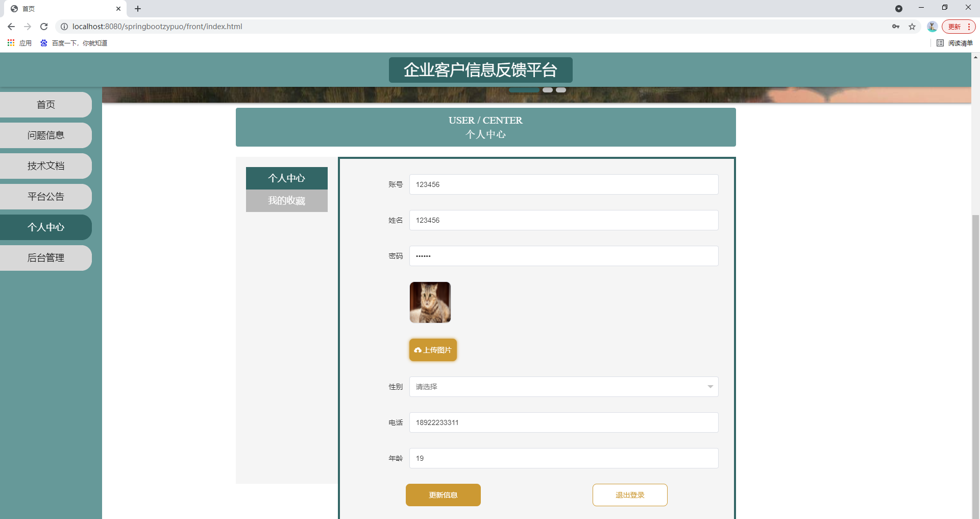Click the 应用 apps grid icon
The width and height of the screenshot is (980, 519).
pyautogui.click(x=11, y=43)
